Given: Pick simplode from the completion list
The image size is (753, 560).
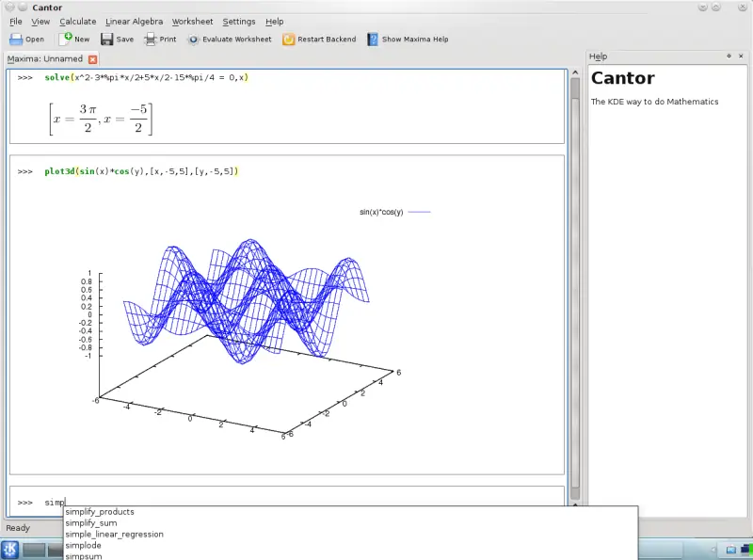Looking at the screenshot, I should coord(83,545).
